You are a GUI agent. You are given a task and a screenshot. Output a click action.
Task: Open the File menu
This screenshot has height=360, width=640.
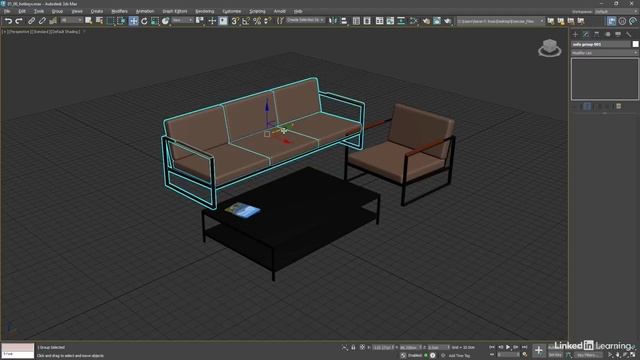coord(7,11)
